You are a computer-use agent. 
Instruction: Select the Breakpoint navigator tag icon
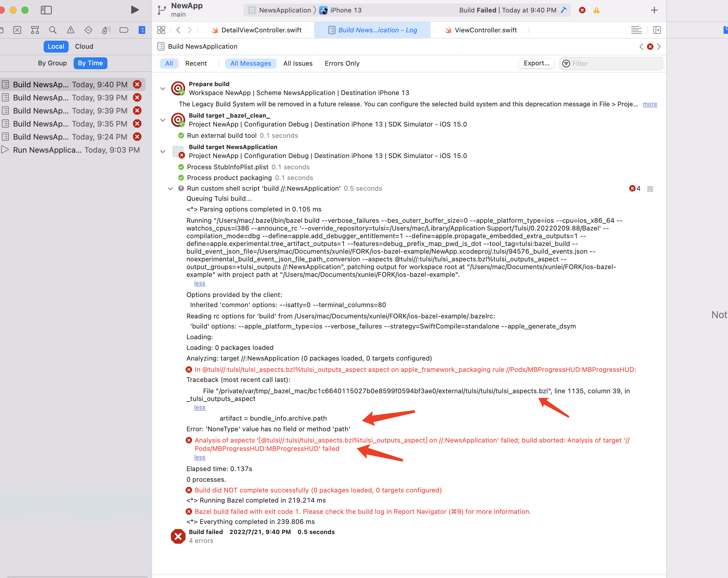click(124, 30)
